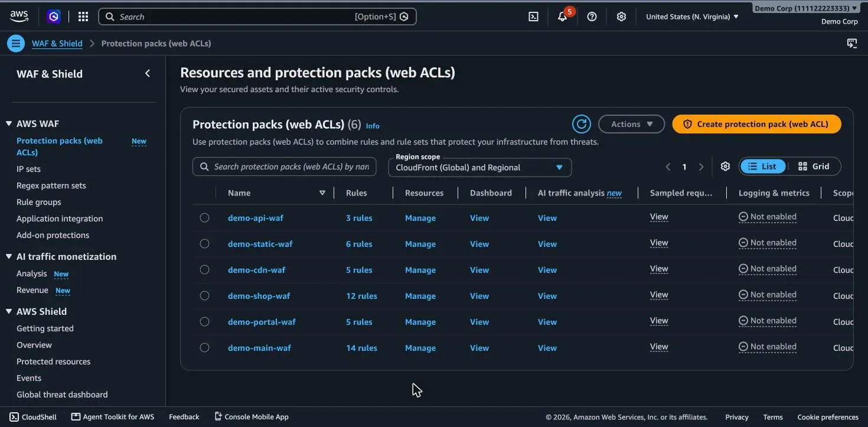
Task: Open Console Mobile App link
Action: (x=252, y=416)
